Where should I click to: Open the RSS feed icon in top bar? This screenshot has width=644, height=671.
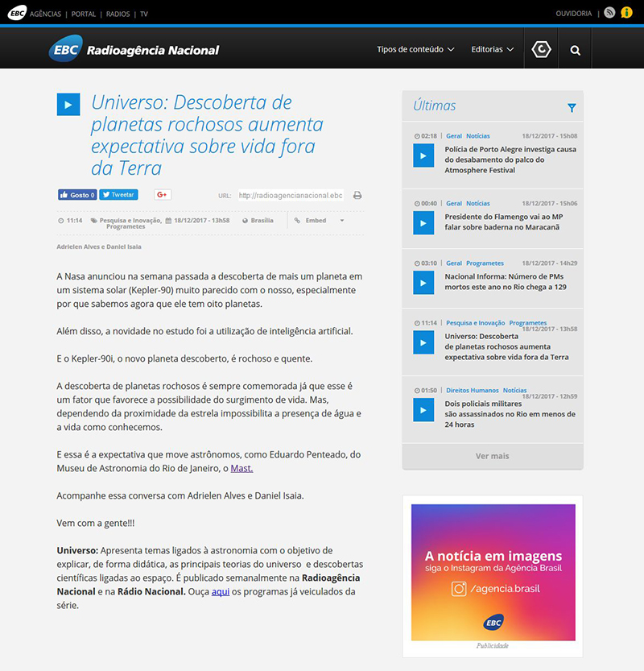(x=609, y=13)
